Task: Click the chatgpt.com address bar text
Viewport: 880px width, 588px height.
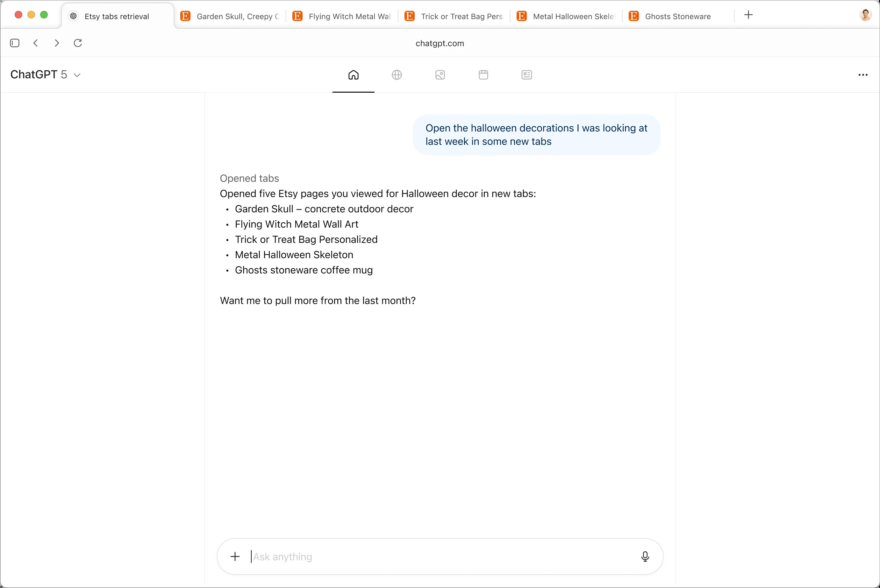Action: pos(440,43)
